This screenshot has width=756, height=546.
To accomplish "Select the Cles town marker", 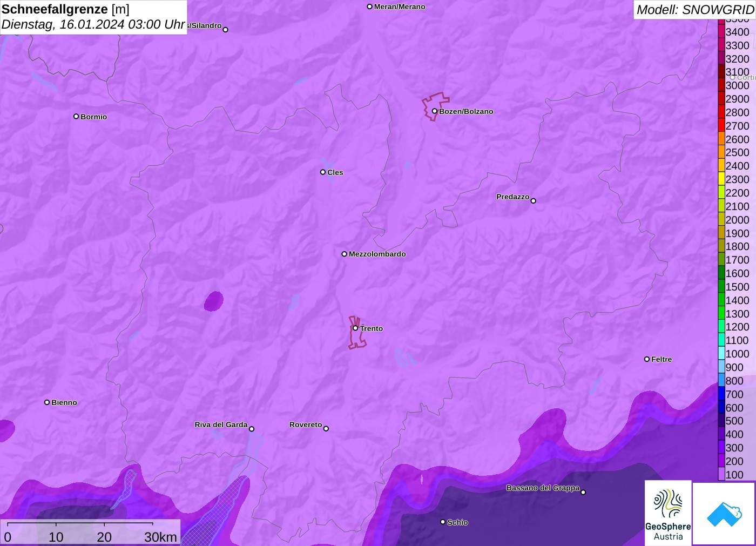I will point(323,172).
